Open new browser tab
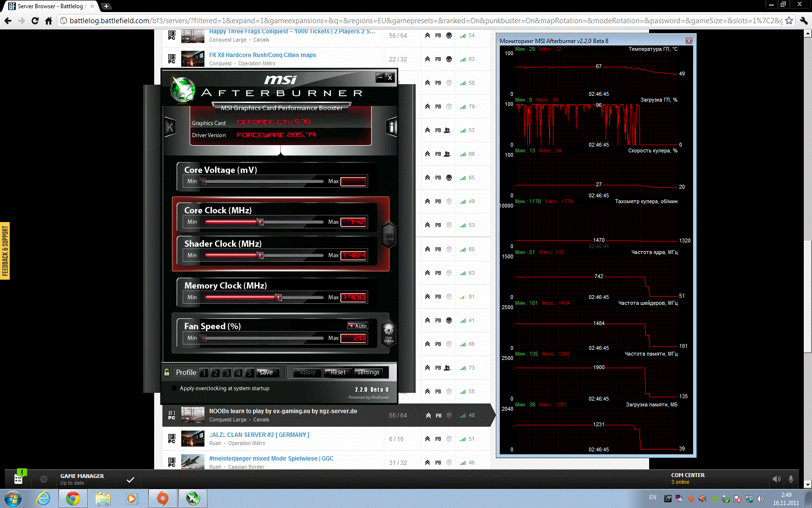This screenshot has width=812, height=508. 106,6
